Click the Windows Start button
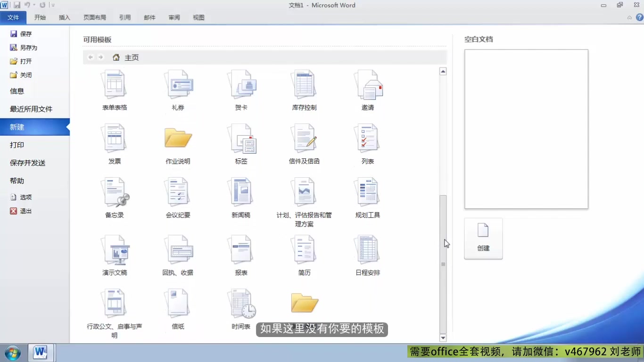Image resolution: width=644 pixels, height=362 pixels. pyautogui.click(x=12, y=353)
